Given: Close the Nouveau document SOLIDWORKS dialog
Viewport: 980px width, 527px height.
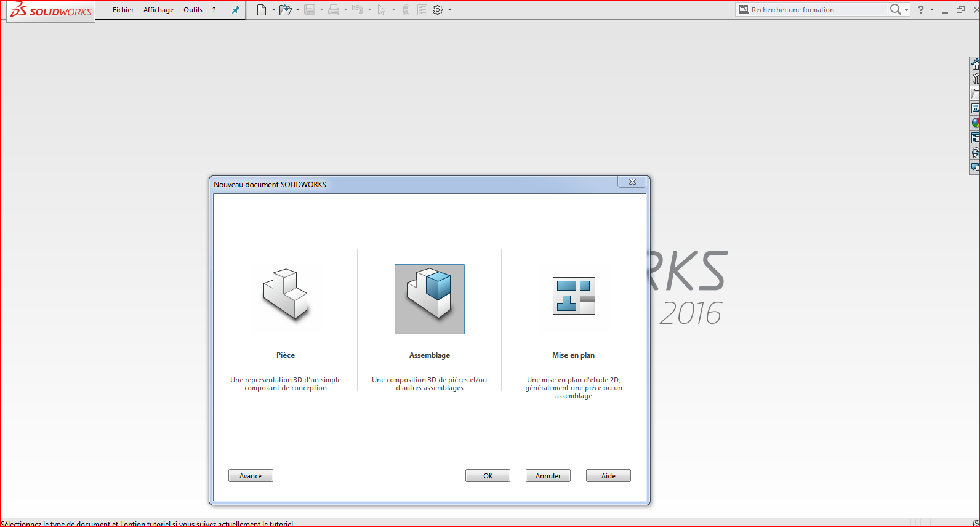Looking at the screenshot, I should click(x=632, y=182).
